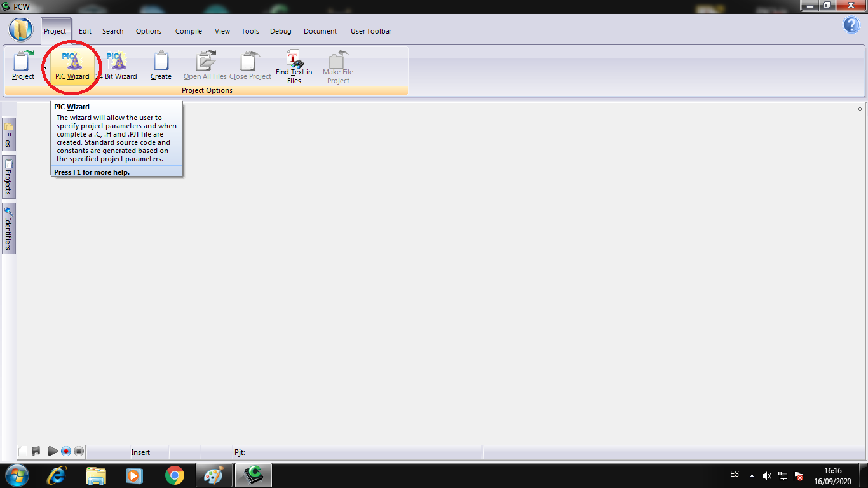Launch the 24 Bit Wizard
The width and height of the screenshot is (868, 488).
click(x=118, y=66)
